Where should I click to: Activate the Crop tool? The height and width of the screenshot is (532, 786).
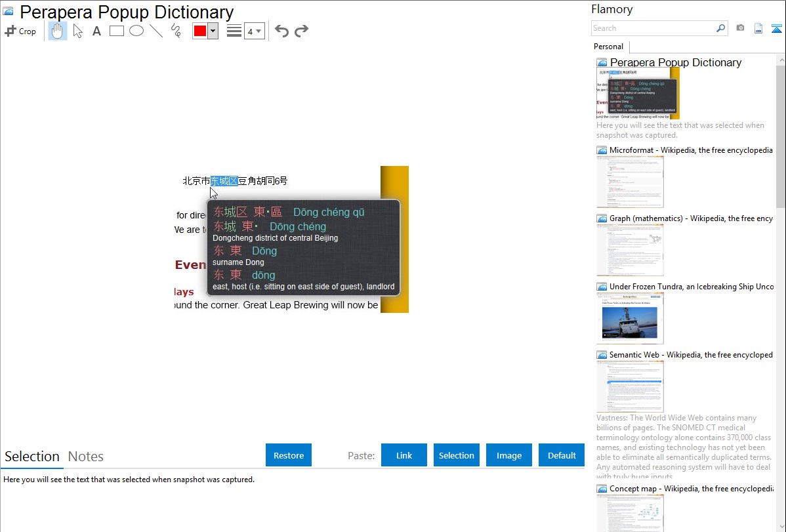click(20, 31)
